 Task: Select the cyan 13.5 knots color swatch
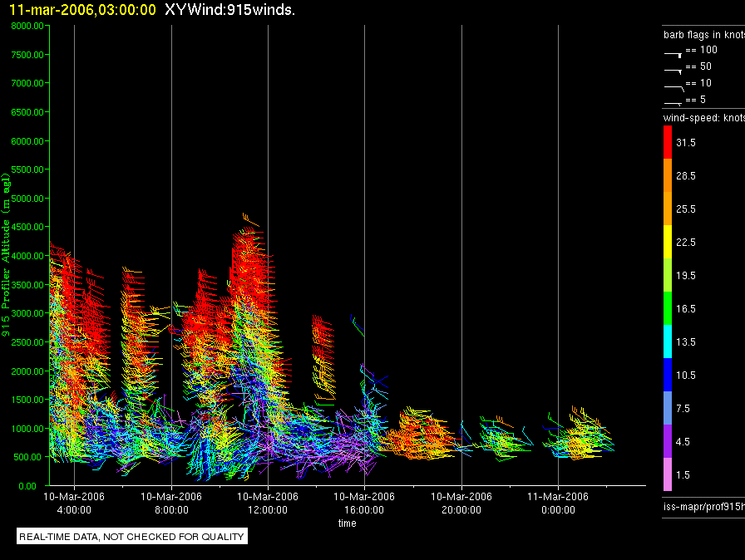pyautogui.click(x=668, y=341)
